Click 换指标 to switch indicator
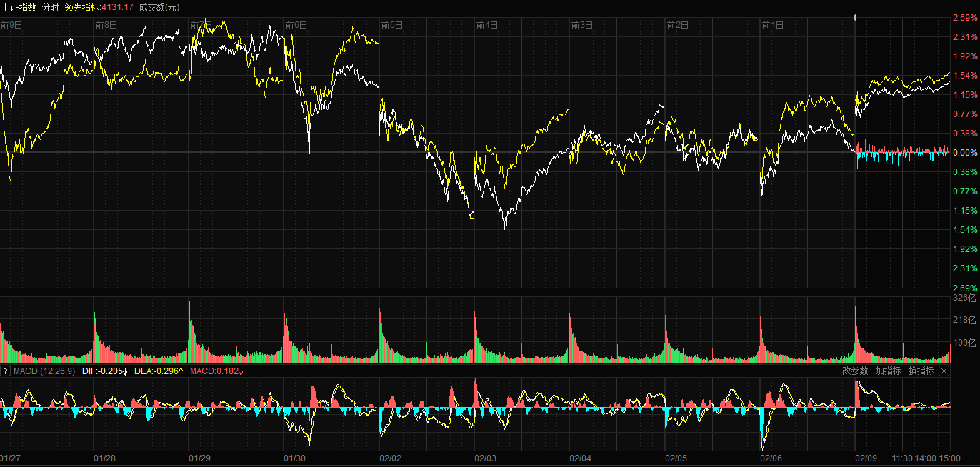980x467 pixels. click(921, 371)
